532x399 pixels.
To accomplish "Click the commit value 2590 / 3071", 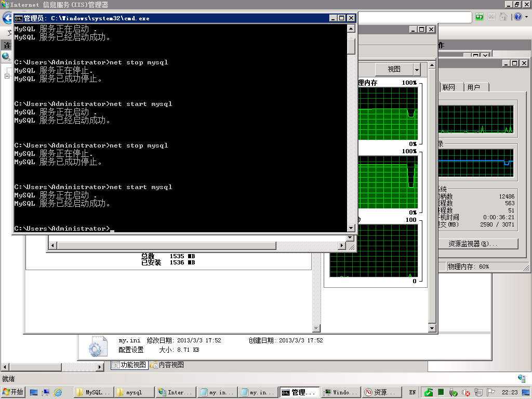I will tap(497, 224).
